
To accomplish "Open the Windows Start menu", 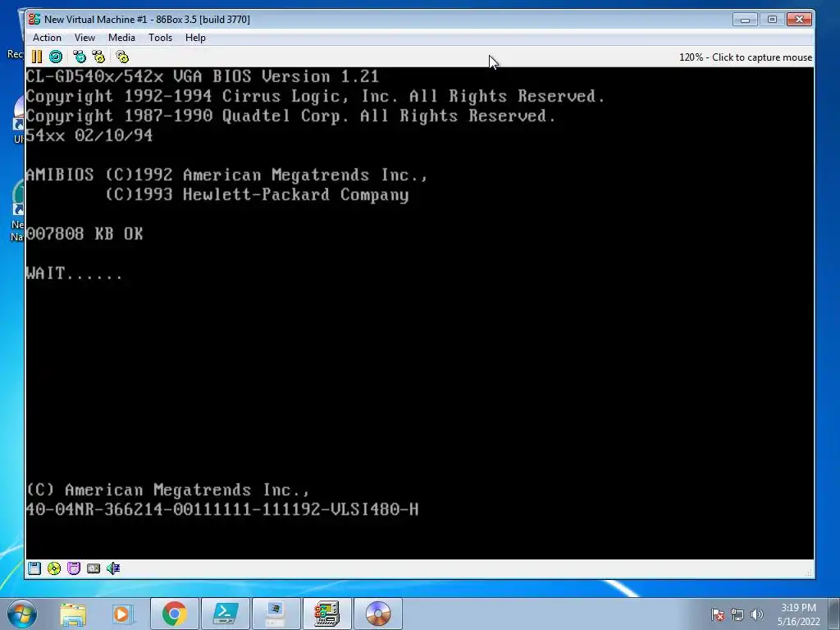I will click(22, 614).
